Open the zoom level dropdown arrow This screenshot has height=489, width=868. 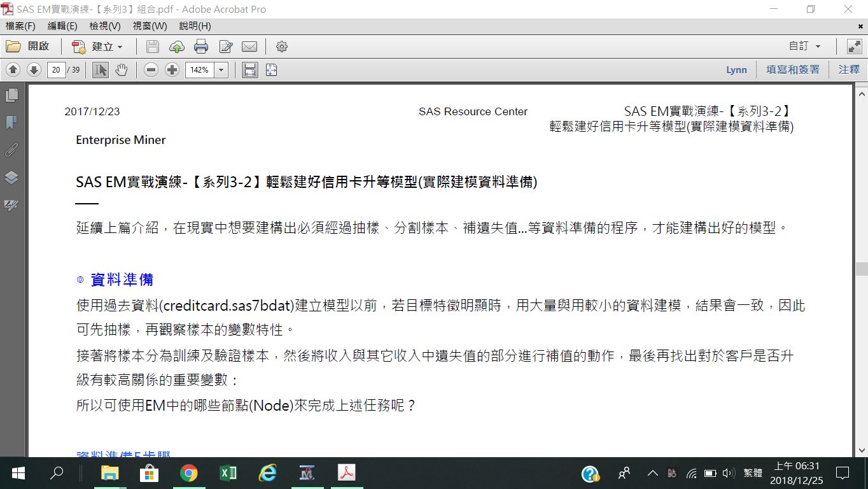[x=221, y=69]
